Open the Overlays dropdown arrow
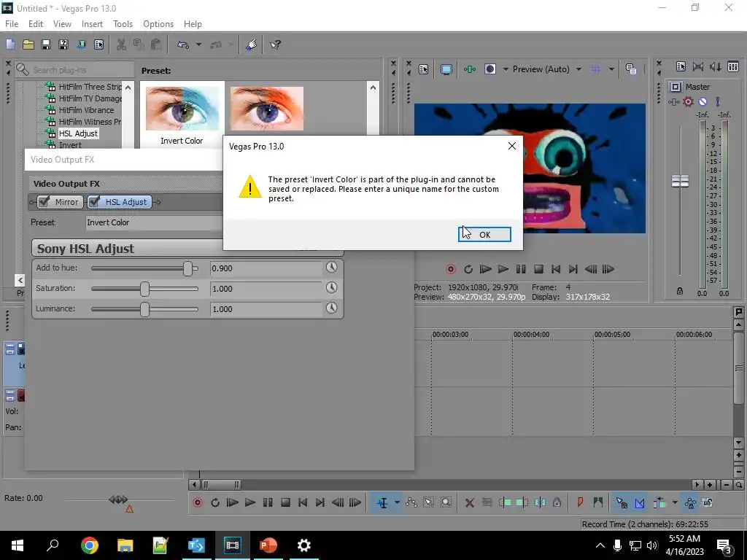Screen dimensions: 747x560 click(x=611, y=69)
